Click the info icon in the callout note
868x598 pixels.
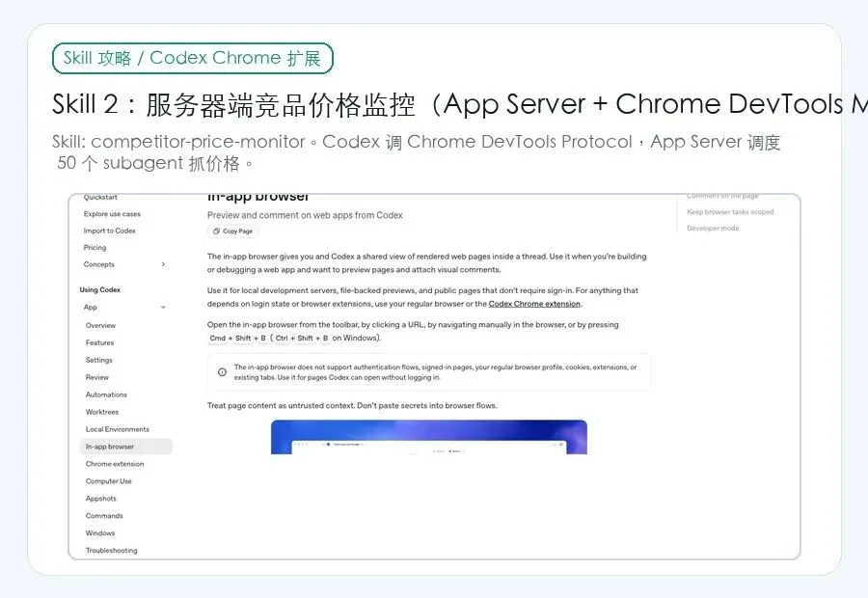[x=222, y=372]
